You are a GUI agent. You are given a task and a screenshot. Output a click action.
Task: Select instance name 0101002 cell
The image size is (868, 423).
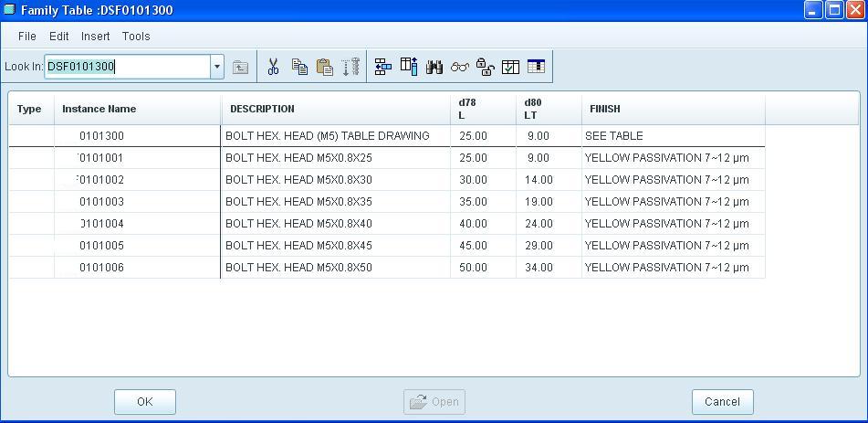[137, 180]
